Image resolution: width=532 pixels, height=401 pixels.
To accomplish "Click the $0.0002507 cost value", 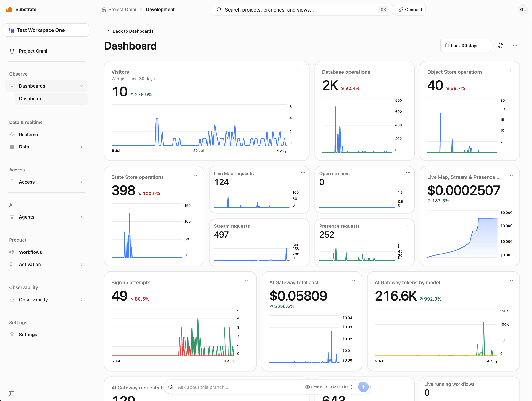I will 464,190.
